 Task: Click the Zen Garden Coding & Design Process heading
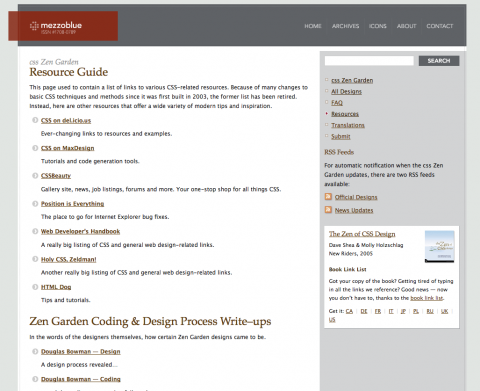[x=150, y=321]
